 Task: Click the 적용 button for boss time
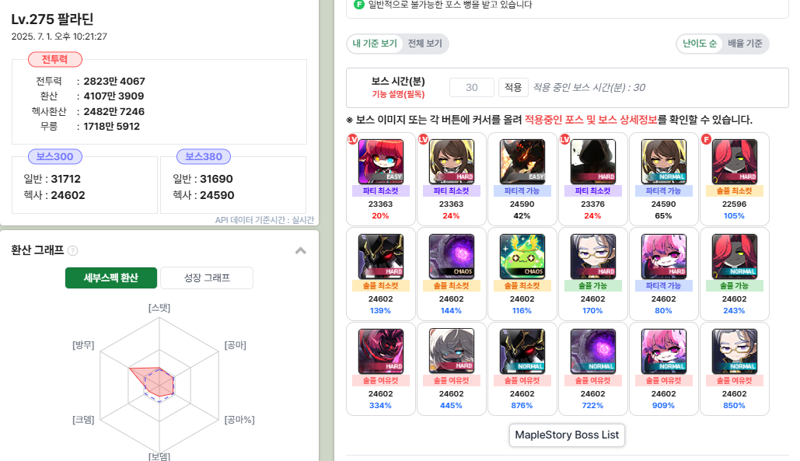point(513,87)
